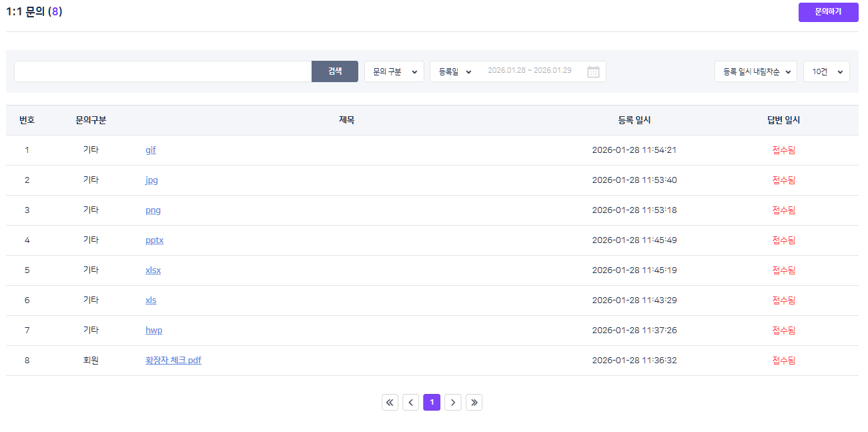Open the gif inquiry link

coord(151,150)
